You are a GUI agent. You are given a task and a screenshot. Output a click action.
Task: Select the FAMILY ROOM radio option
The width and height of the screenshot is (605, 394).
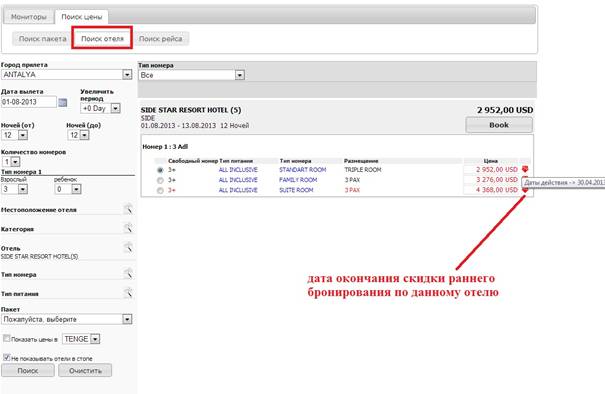[160, 180]
